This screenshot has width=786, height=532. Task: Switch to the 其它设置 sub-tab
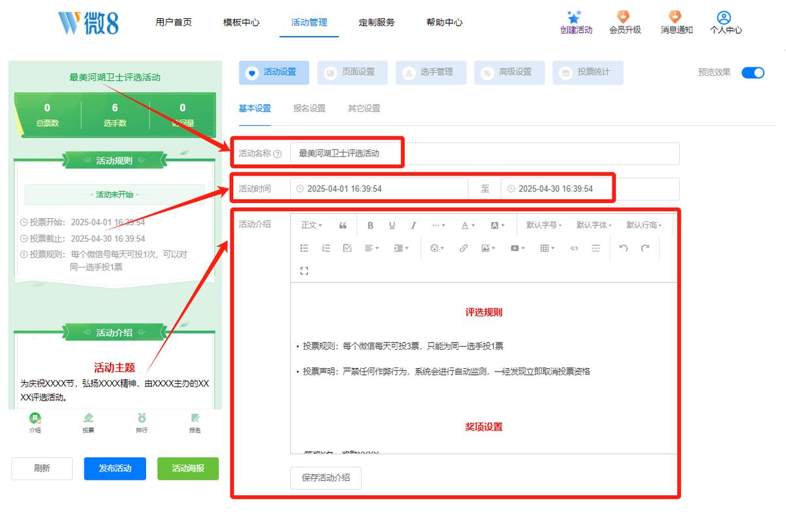(364, 109)
